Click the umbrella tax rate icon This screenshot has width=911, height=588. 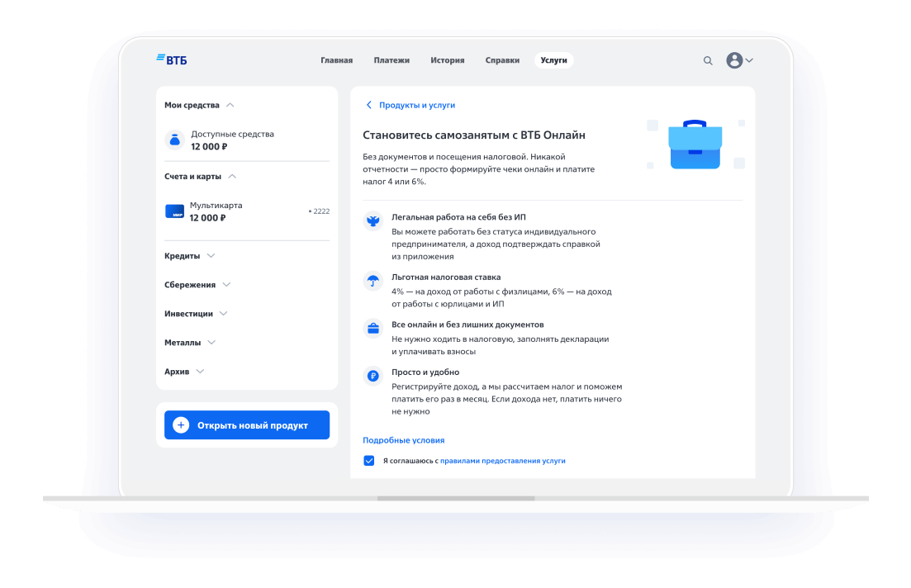tap(373, 282)
